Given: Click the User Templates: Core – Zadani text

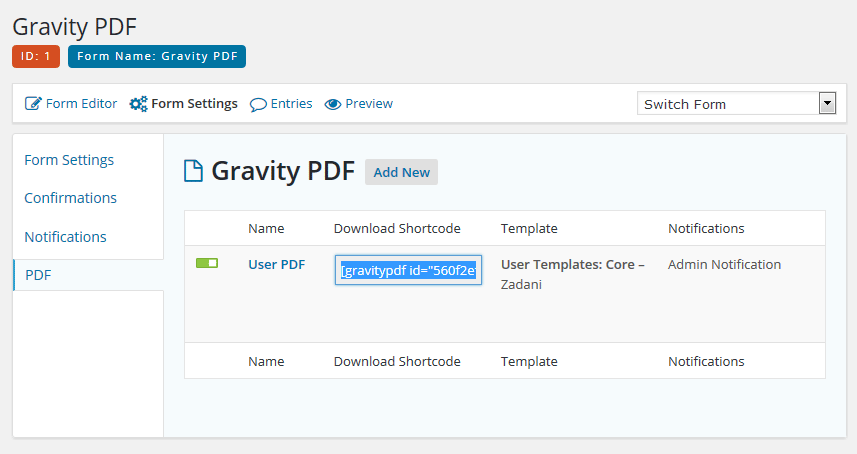Looking at the screenshot, I should pyautogui.click(x=573, y=274).
